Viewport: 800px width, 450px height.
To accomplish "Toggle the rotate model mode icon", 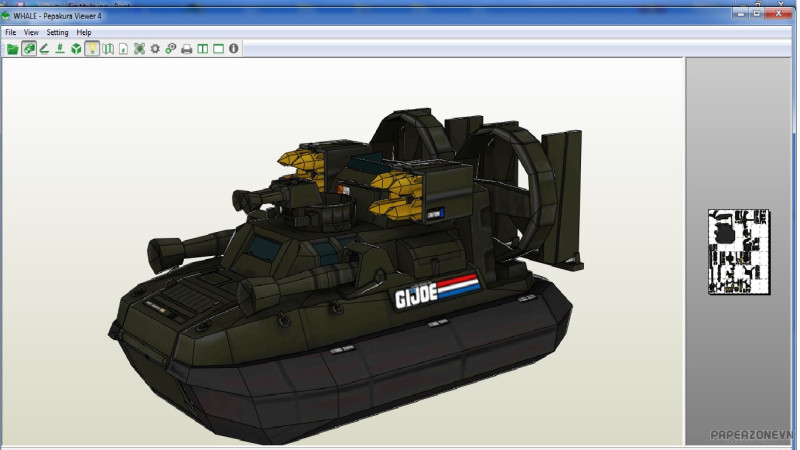I will 29,48.
